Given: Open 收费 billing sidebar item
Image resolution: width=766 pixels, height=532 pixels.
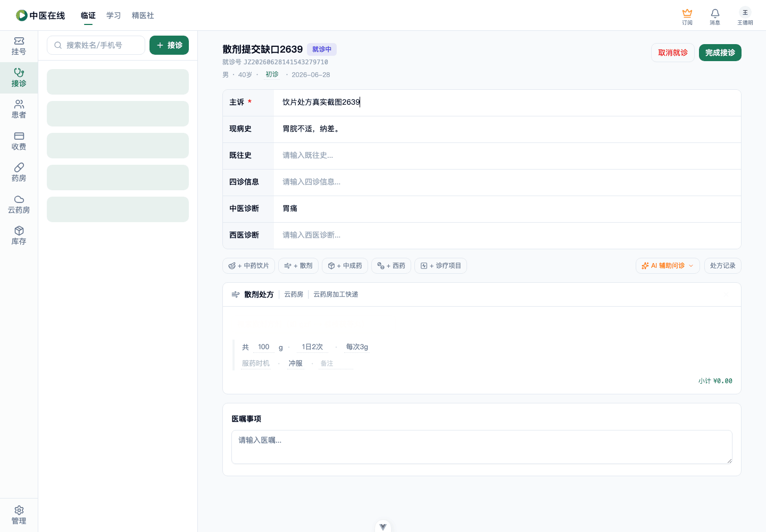Looking at the screenshot, I should 19,141.
